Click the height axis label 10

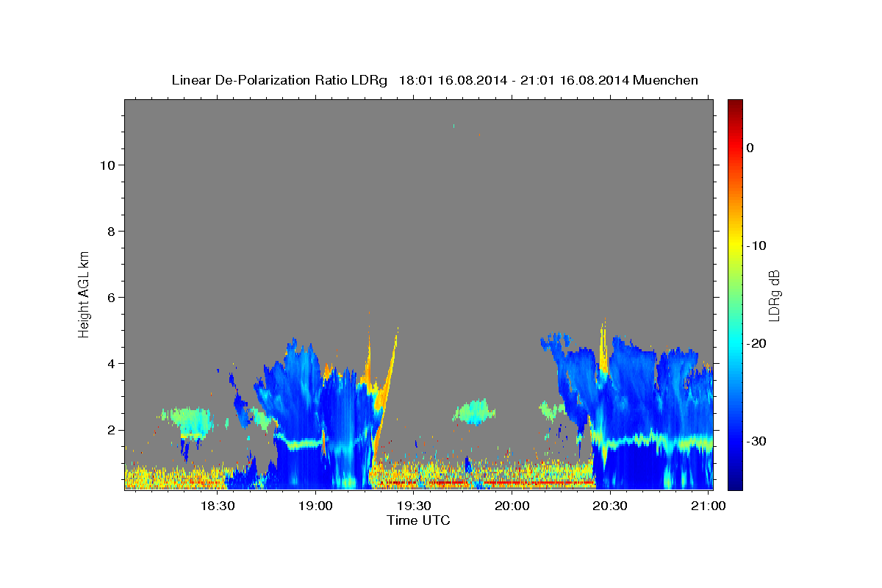pos(107,165)
